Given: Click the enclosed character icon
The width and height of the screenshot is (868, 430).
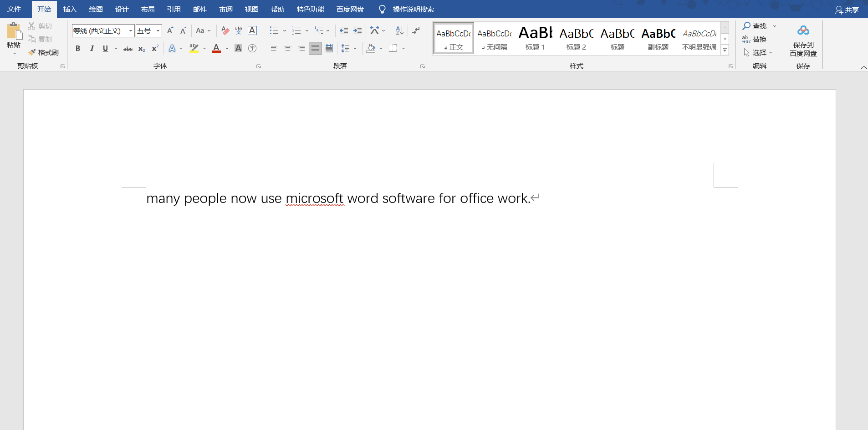Looking at the screenshot, I should pyautogui.click(x=252, y=48).
